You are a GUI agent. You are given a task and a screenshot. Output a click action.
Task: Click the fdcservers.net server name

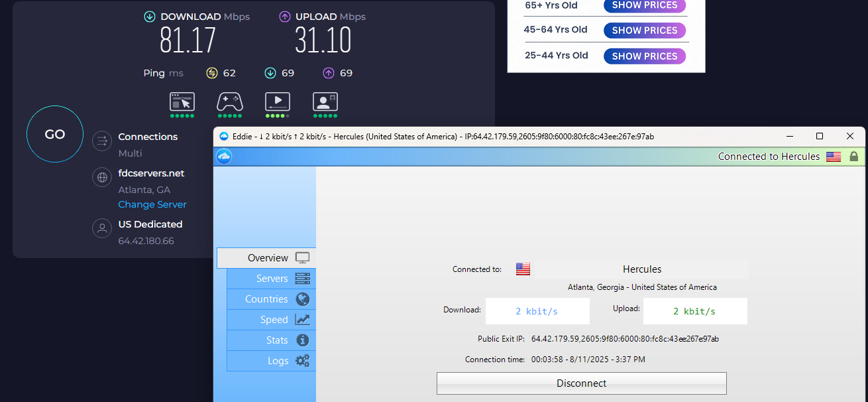151,173
